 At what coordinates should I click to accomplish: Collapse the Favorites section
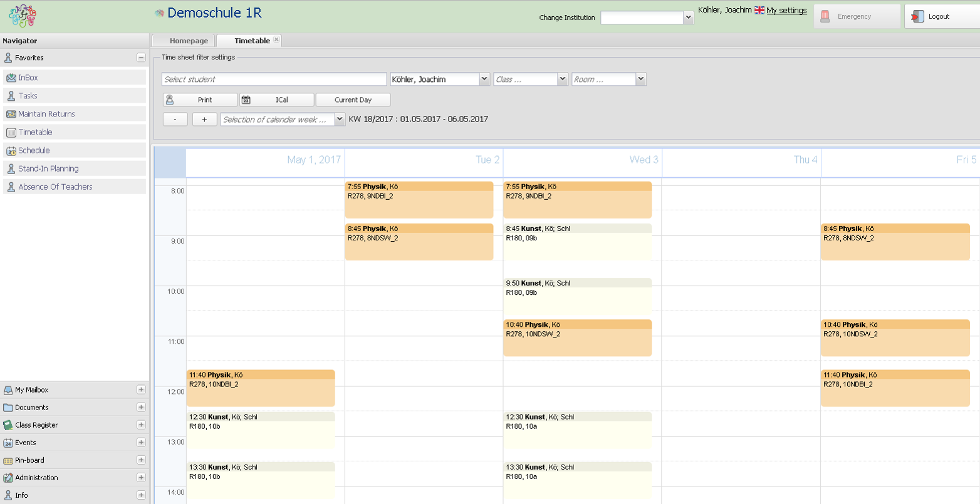tap(141, 58)
